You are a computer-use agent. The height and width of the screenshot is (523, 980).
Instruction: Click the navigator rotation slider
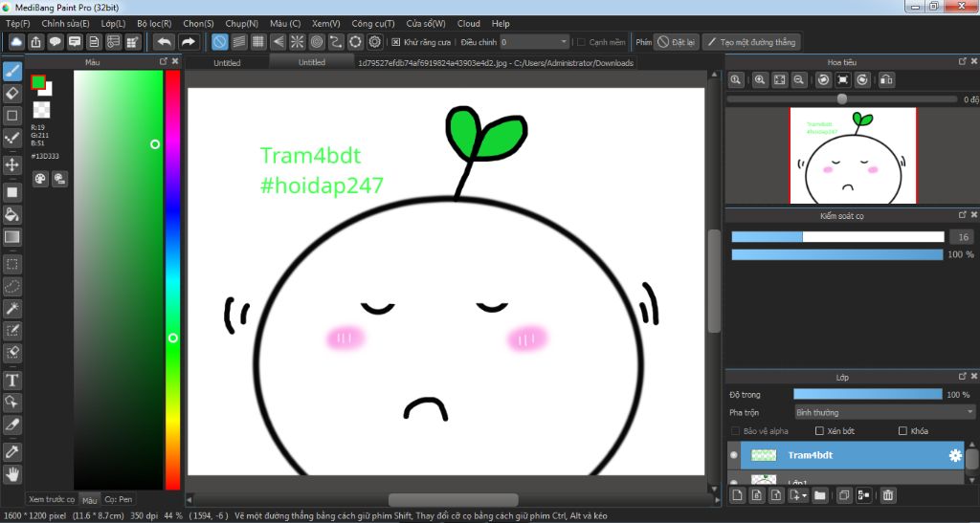click(x=842, y=99)
